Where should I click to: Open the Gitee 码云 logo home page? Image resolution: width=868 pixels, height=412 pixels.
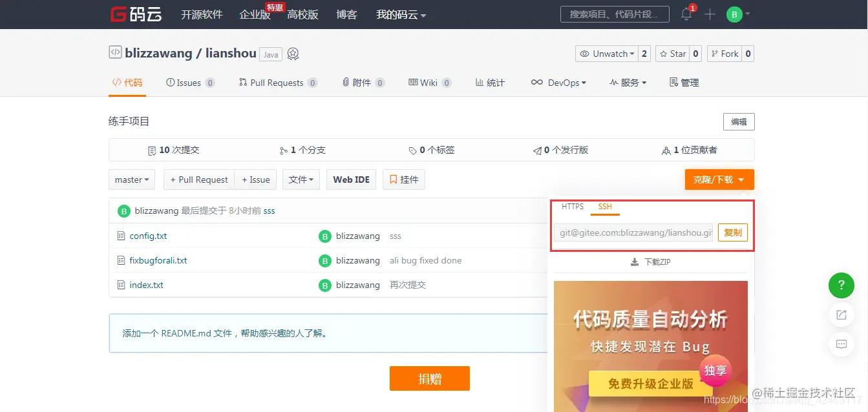click(x=136, y=14)
